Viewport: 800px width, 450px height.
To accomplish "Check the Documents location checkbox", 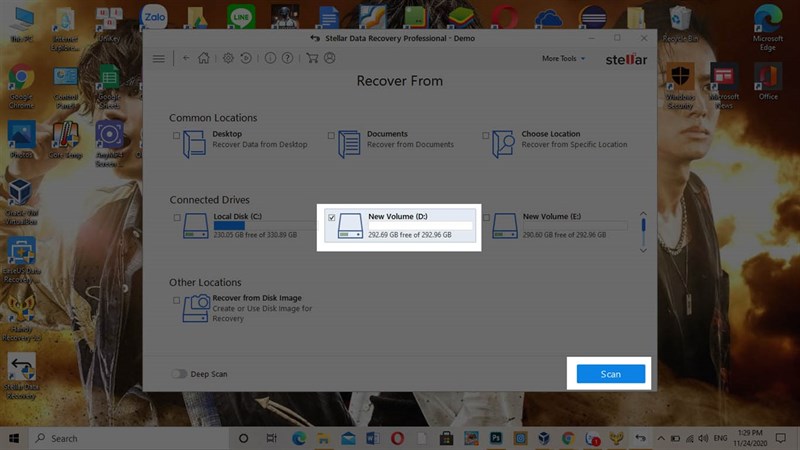I will coord(331,136).
